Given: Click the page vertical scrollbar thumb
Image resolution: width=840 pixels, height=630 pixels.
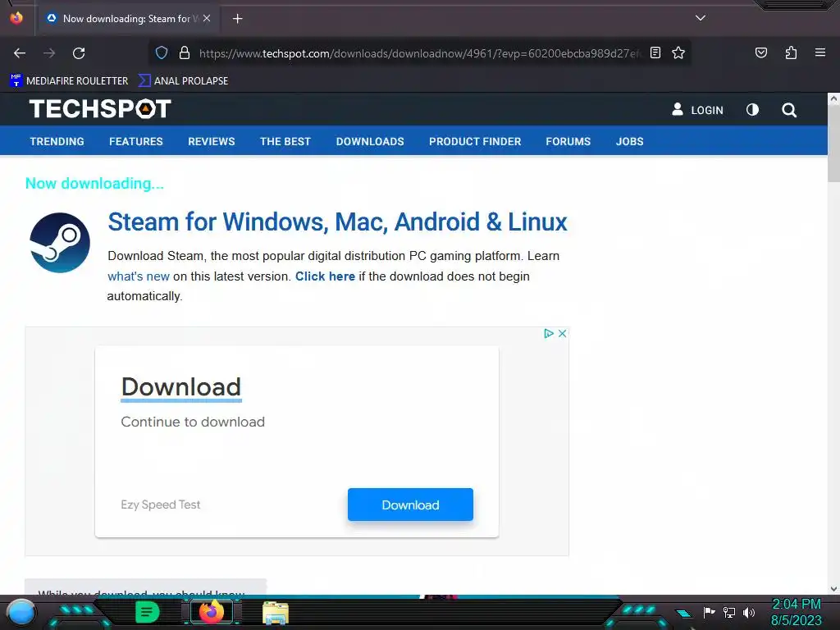Looking at the screenshot, I should coord(833,144).
